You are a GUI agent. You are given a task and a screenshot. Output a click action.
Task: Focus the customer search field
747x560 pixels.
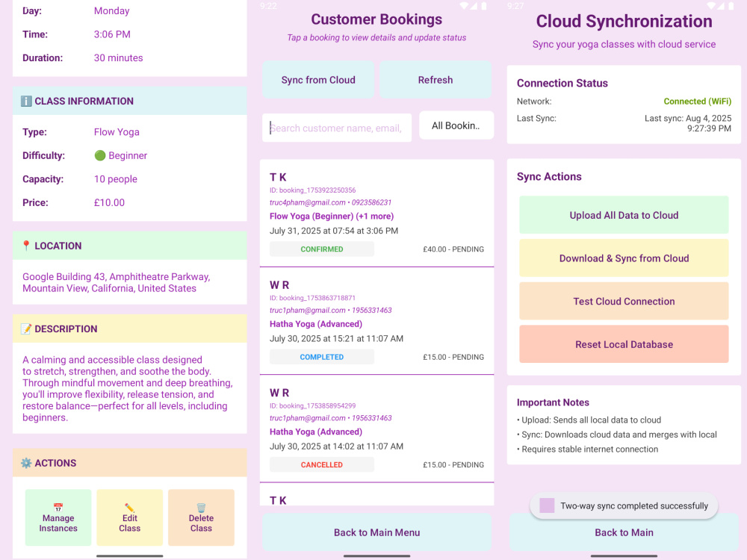pyautogui.click(x=337, y=128)
